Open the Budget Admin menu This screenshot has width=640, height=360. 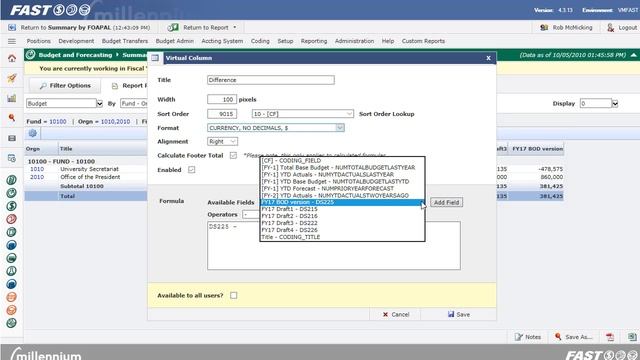click(175, 41)
